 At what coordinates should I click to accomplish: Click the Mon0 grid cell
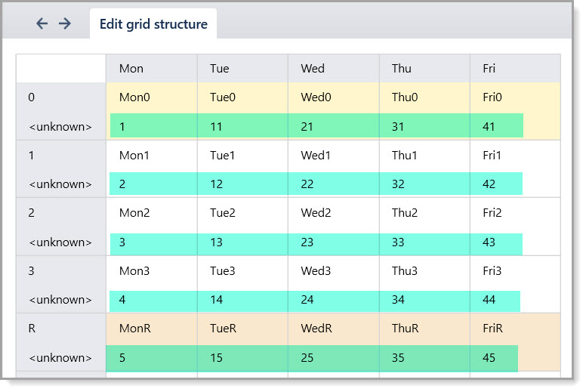[152, 97]
